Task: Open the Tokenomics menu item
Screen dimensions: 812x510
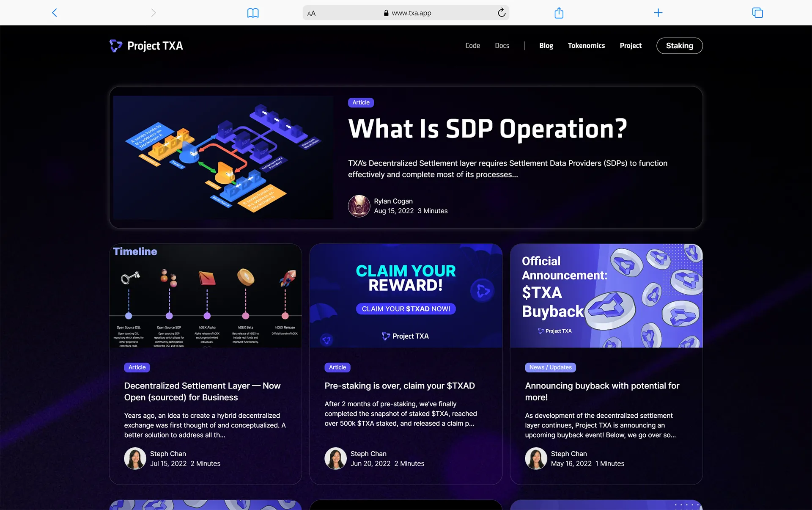Action: 586,46
